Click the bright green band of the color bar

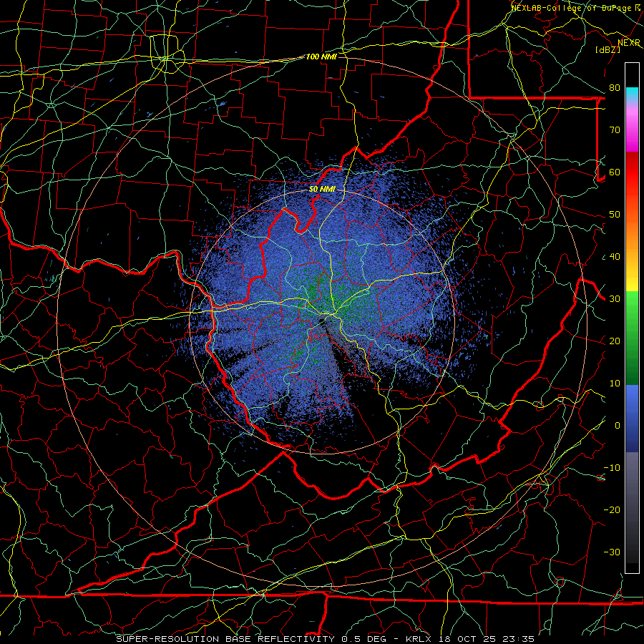pos(632,306)
